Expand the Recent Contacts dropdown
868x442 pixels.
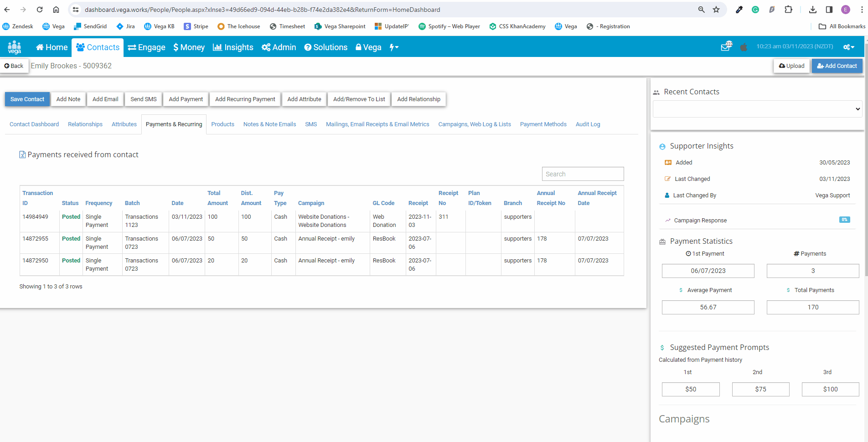coord(758,109)
